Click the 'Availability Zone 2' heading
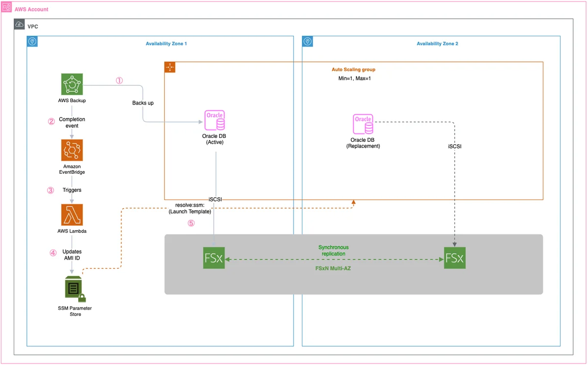 point(438,44)
